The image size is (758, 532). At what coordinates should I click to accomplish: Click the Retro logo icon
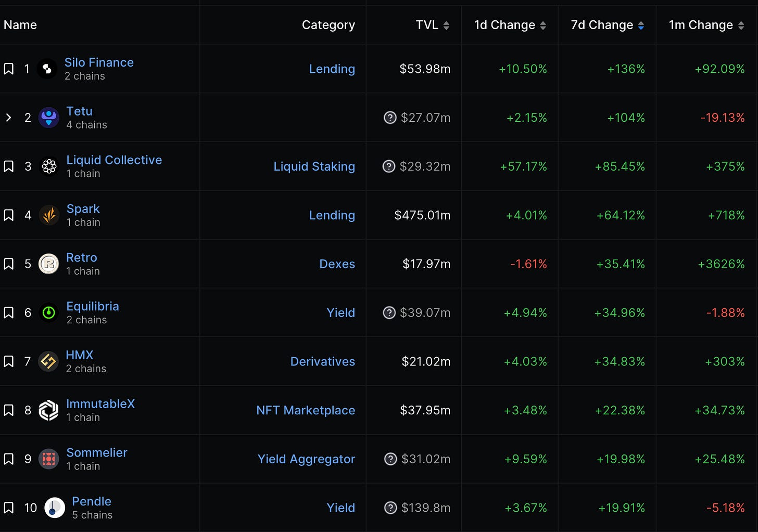pos(49,264)
